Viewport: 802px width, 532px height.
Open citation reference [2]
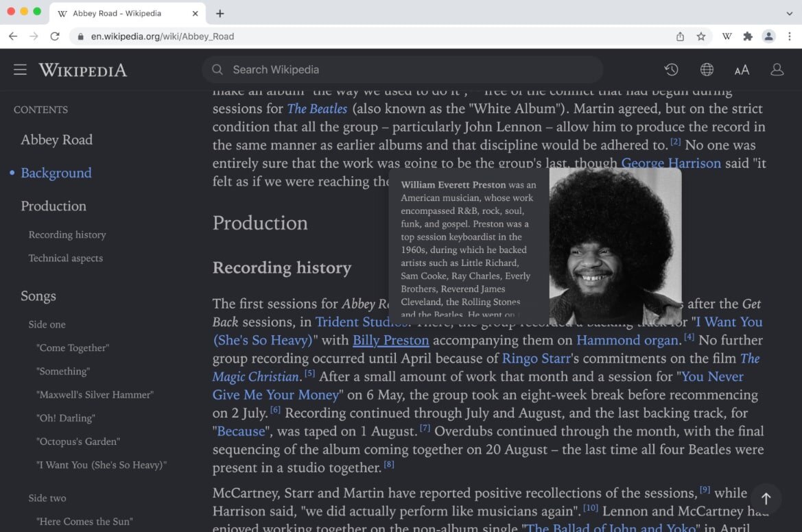(675, 141)
